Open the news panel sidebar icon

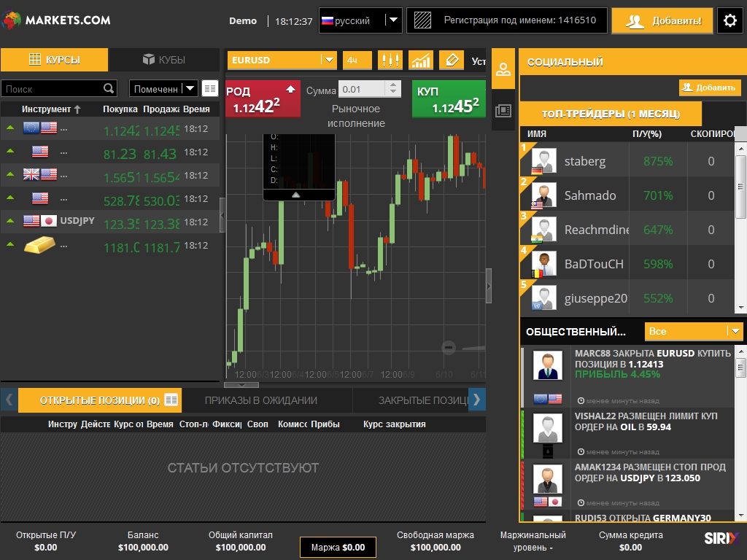point(503,111)
